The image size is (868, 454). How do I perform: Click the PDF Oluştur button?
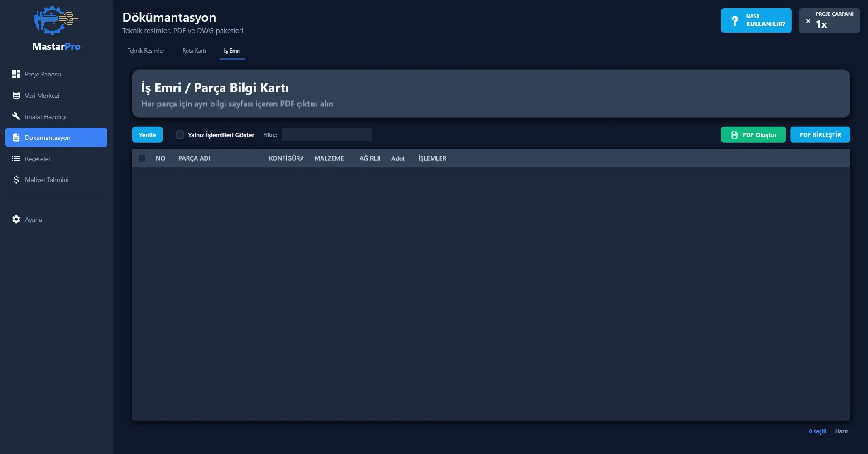753,135
